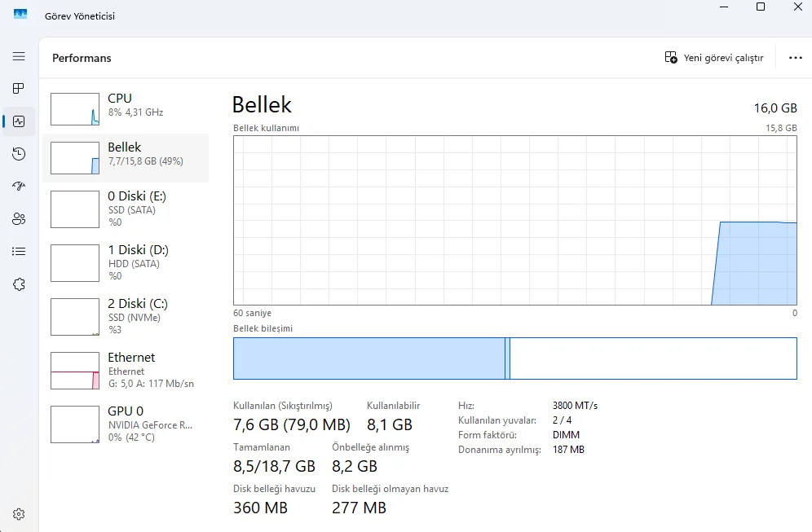Viewport: 812px width, 532px height.
Task: Go to Startup apps icon
Action: pyautogui.click(x=19, y=187)
